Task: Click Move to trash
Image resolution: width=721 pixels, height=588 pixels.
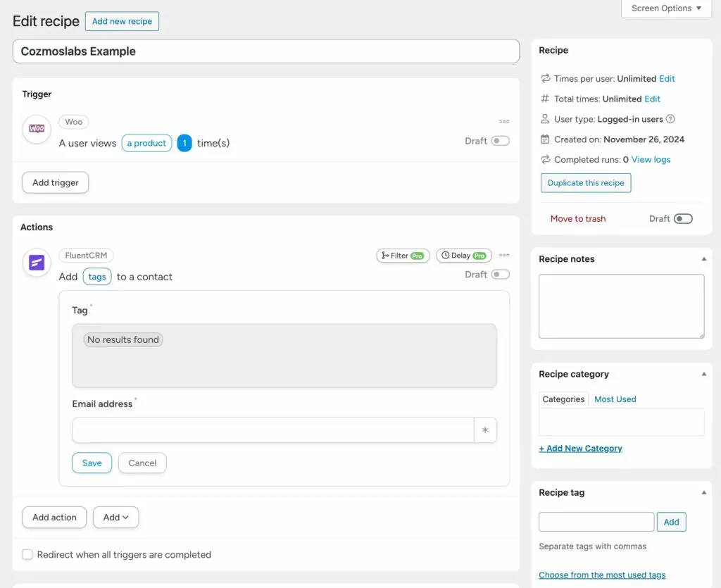Action: (x=578, y=219)
